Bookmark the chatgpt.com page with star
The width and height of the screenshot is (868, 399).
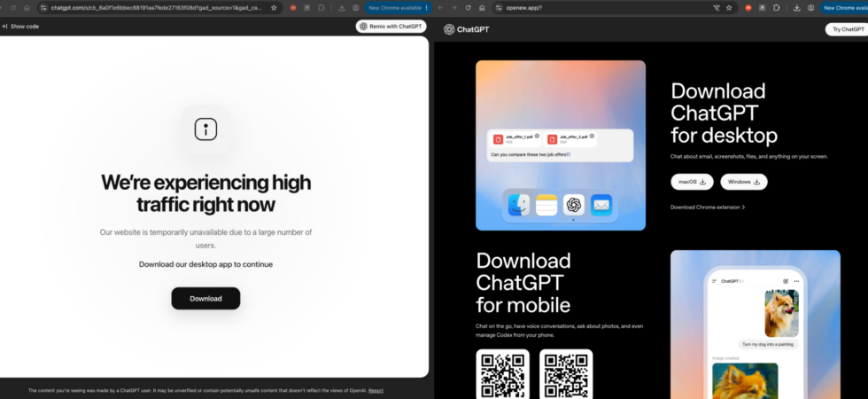[274, 8]
